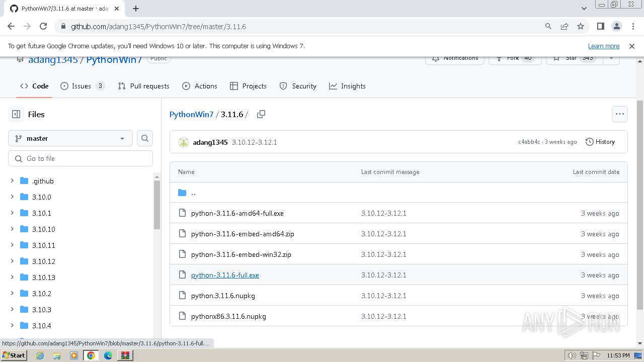Image resolution: width=644 pixels, height=362 pixels.
Task: Click the .github folder icon
Action: [x=24, y=180]
